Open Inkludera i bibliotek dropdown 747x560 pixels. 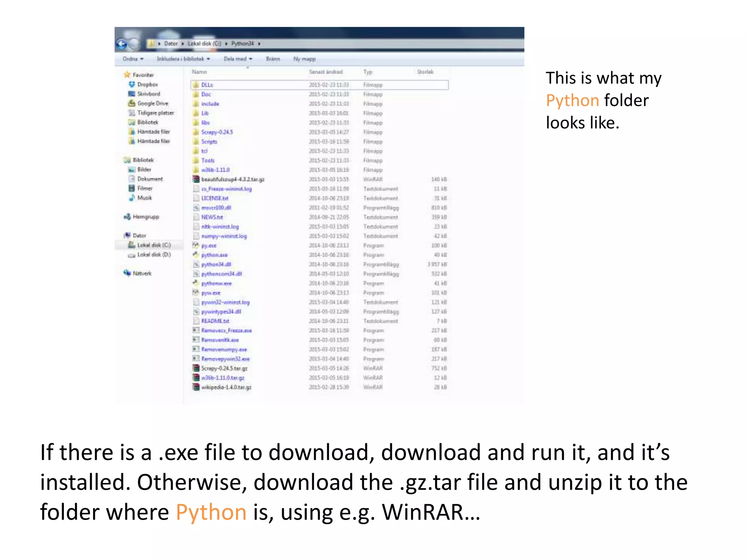[x=183, y=59]
